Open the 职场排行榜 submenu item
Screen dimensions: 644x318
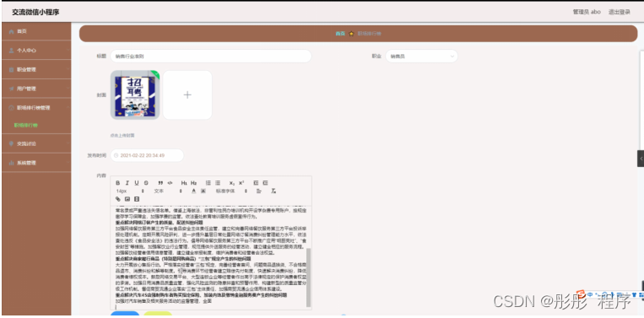pos(26,125)
